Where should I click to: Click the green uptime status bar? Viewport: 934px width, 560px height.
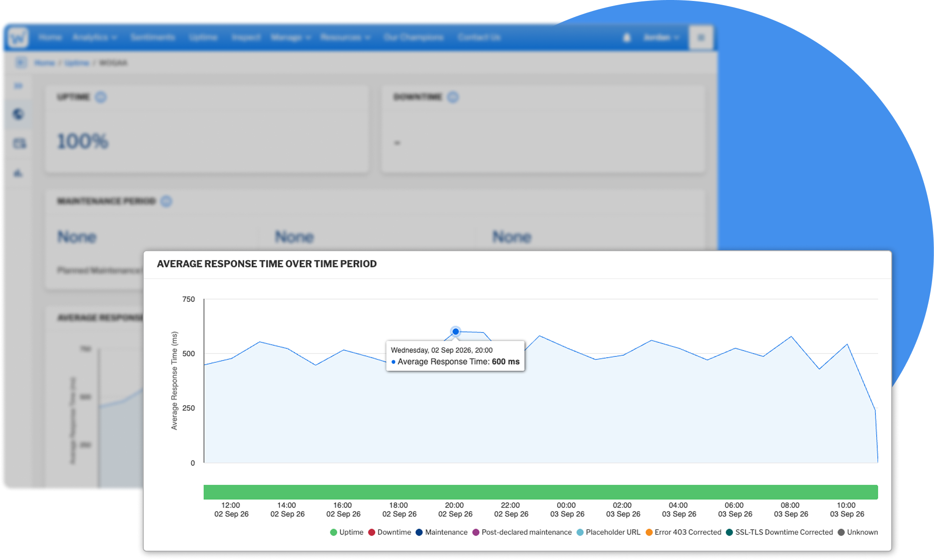[x=540, y=492]
